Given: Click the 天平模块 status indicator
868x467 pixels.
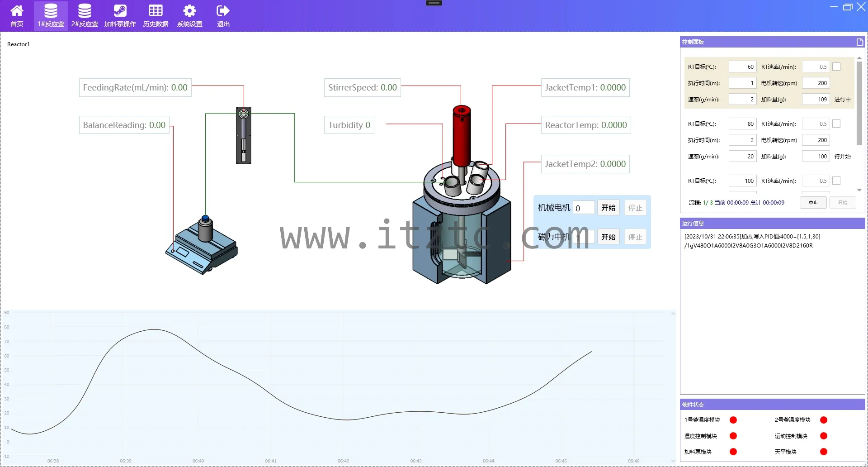Looking at the screenshot, I should pyautogui.click(x=824, y=452).
